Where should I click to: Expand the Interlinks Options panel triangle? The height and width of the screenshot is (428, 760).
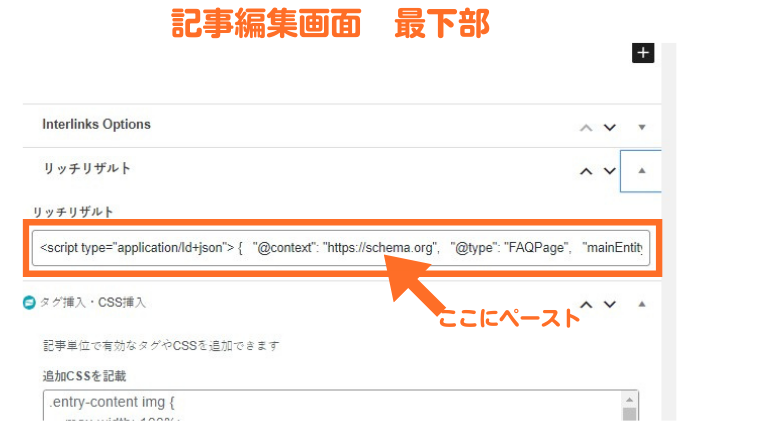pos(642,127)
